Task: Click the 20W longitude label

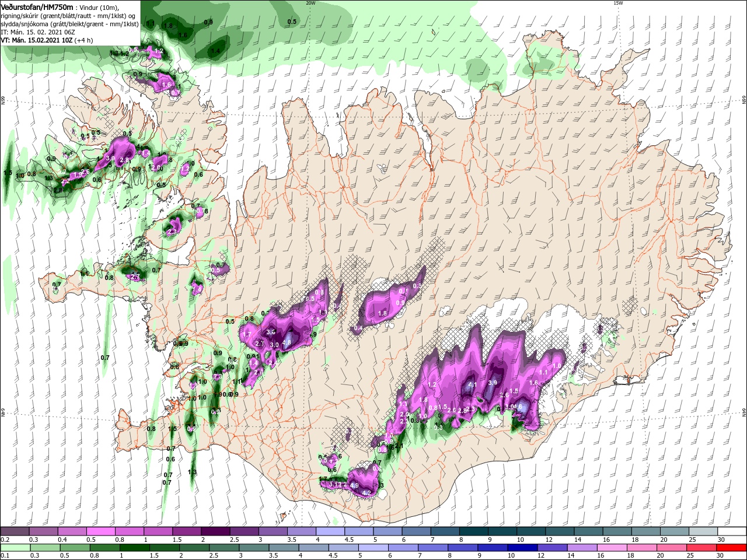Action: click(310, 3)
